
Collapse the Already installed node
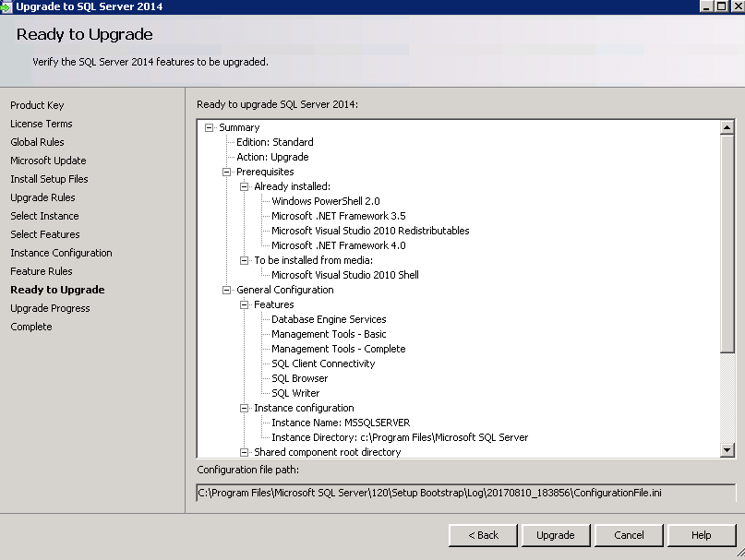pos(245,186)
